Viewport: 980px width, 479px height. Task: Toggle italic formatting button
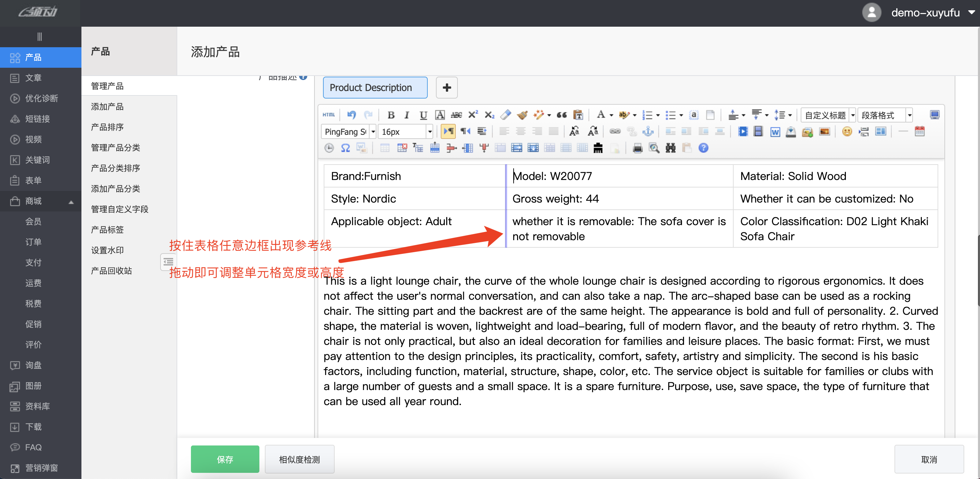(407, 115)
